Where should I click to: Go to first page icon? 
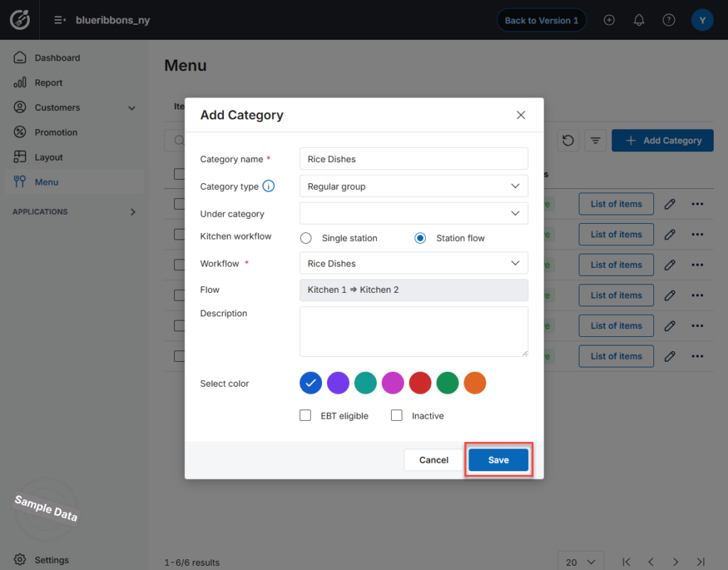click(626, 562)
